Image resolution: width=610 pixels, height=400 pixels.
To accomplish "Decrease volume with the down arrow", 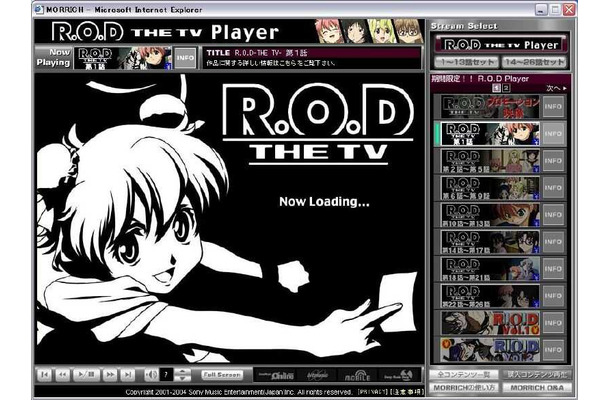I will pyautogui.click(x=182, y=378).
